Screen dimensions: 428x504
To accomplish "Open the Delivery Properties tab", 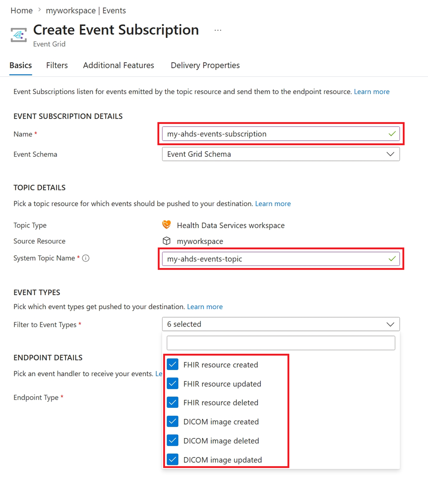I will (x=205, y=65).
